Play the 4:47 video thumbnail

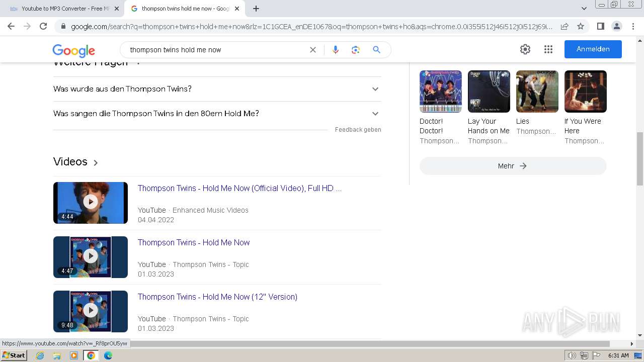(91, 257)
